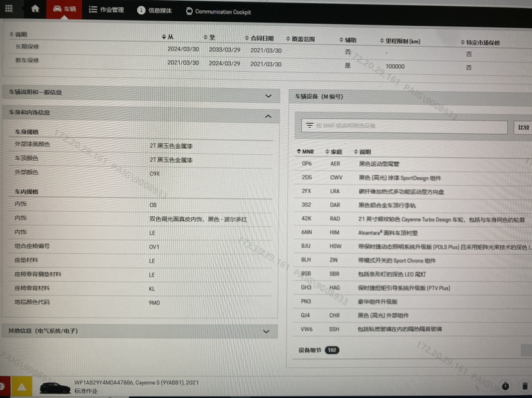This screenshot has height=398, width=532.
Task: Select the 8LH Sport Chrono 组件 row
Action: click(x=413, y=260)
